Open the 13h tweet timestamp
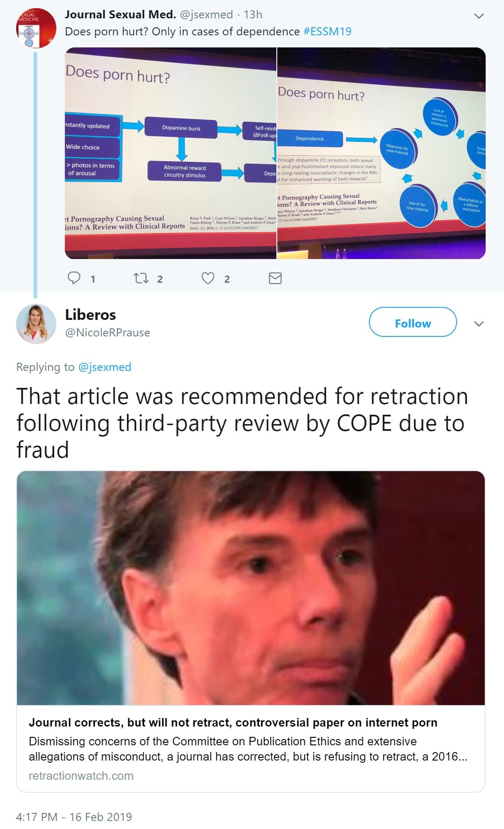The height and width of the screenshot is (829, 504). pos(253,15)
